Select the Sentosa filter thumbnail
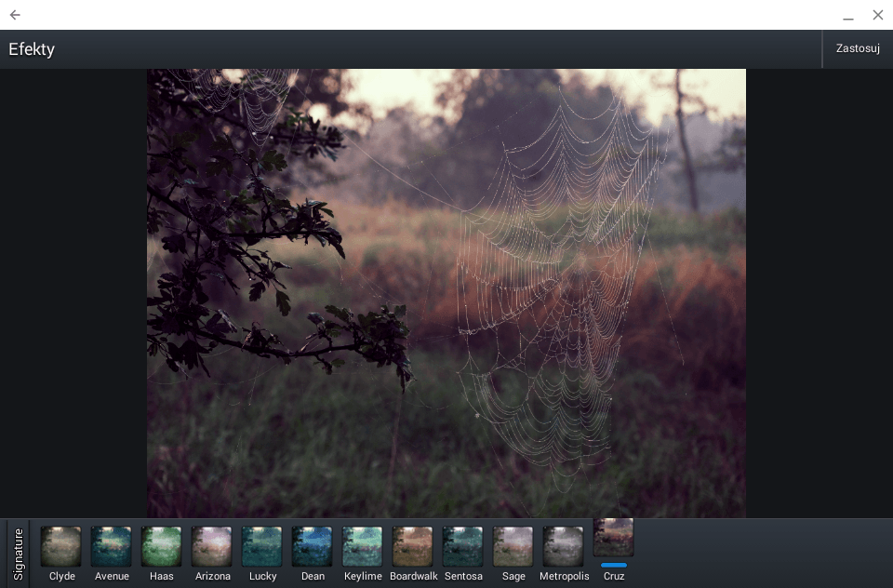 coord(462,546)
